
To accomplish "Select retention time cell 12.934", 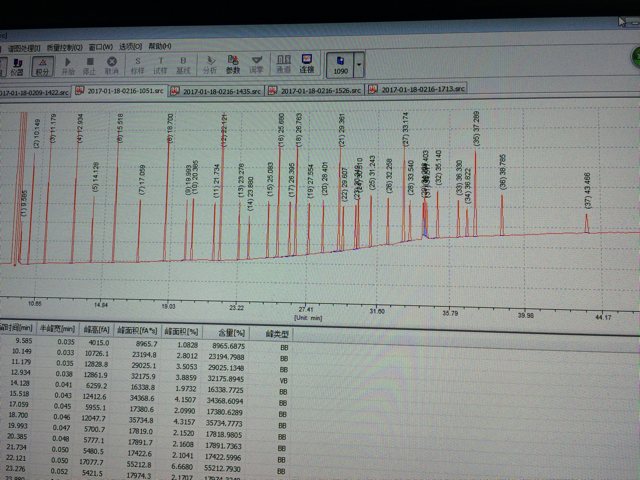I will click(21, 372).
